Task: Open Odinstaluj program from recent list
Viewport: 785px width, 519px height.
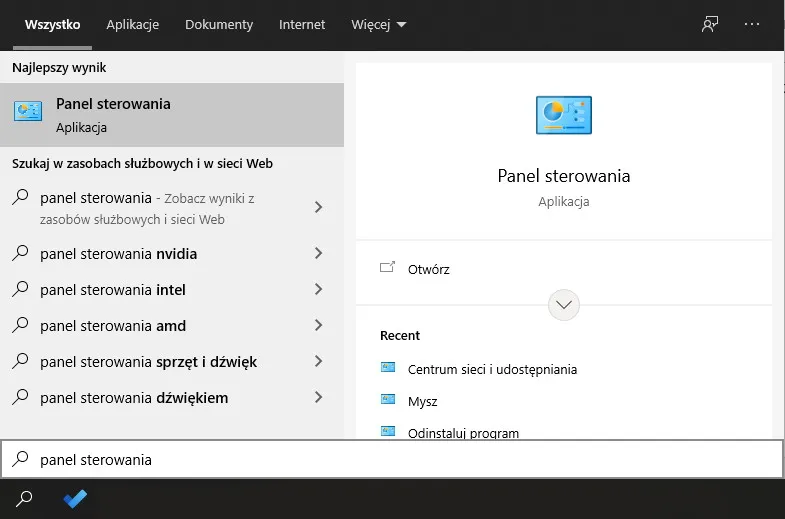Action: coord(463,433)
